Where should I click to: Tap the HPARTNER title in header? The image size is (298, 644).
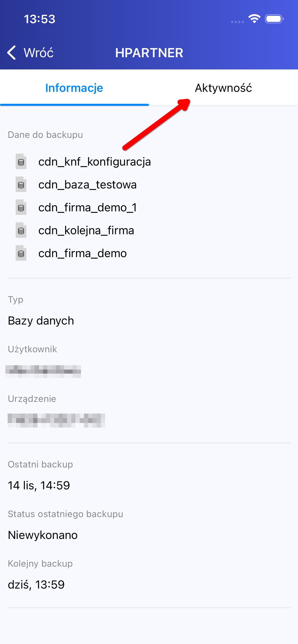(x=149, y=53)
